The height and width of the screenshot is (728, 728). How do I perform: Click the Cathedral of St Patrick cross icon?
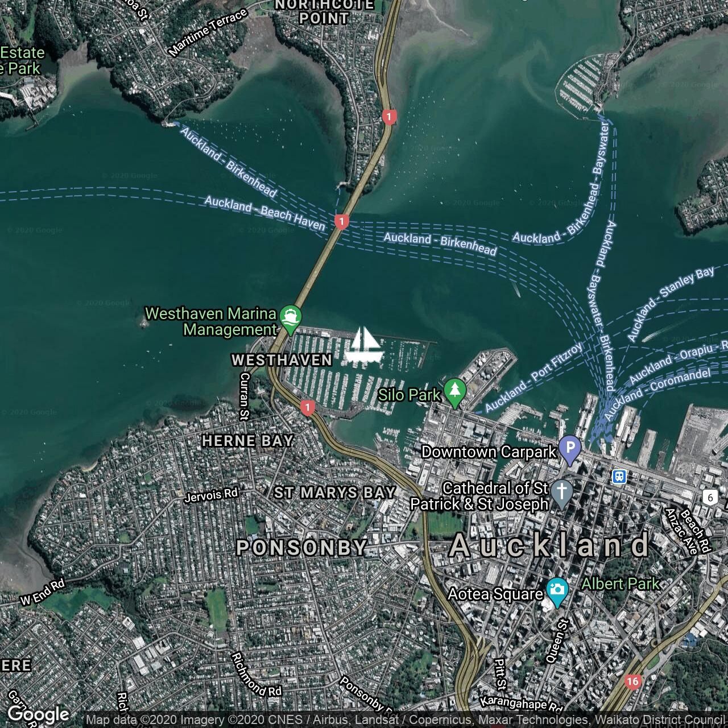click(561, 494)
